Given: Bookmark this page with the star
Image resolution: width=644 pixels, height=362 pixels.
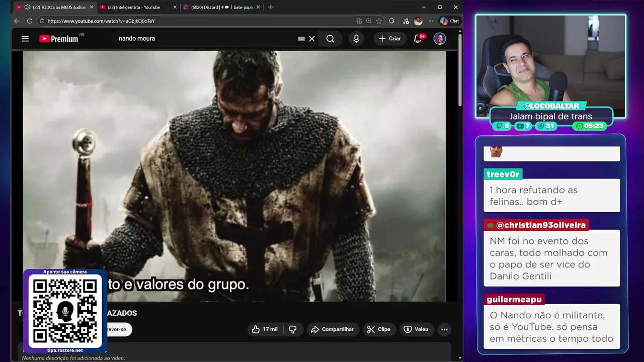Looking at the screenshot, I should [x=379, y=21].
